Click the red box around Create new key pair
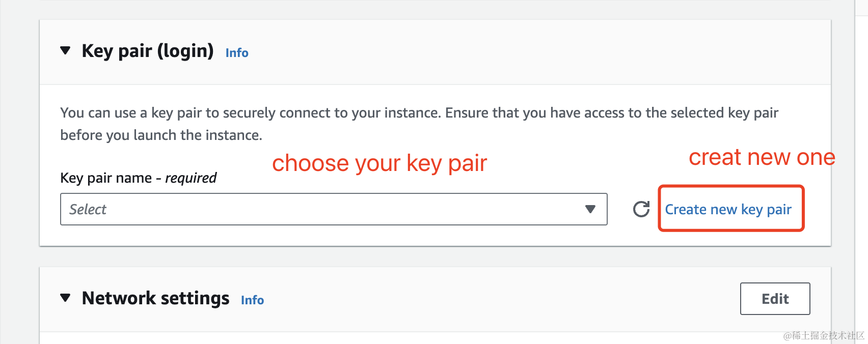The height and width of the screenshot is (344, 868). pos(731,208)
